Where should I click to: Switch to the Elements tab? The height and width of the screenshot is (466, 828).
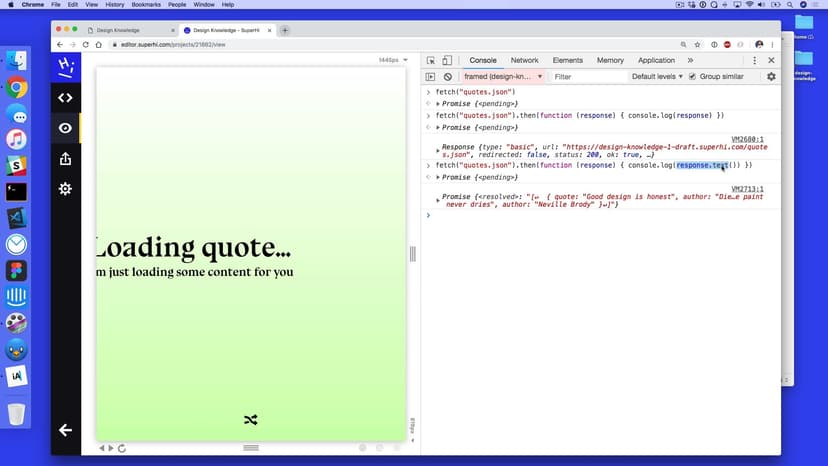(567, 61)
